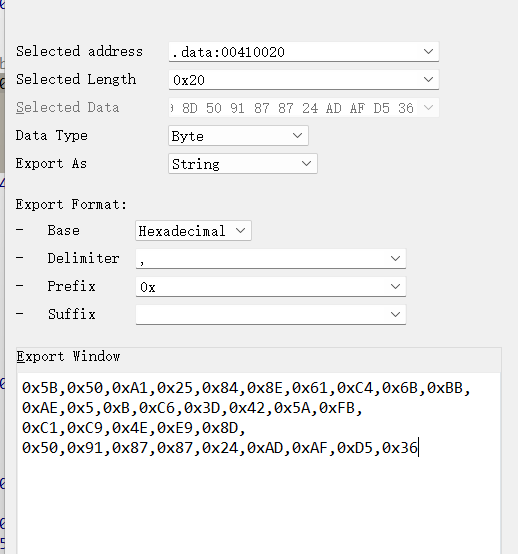
Task: Click the 'Selected address' label
Action: (79, 51)
